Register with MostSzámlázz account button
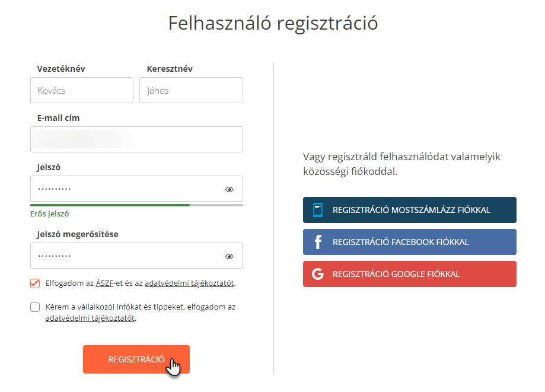 click(409, 210)
